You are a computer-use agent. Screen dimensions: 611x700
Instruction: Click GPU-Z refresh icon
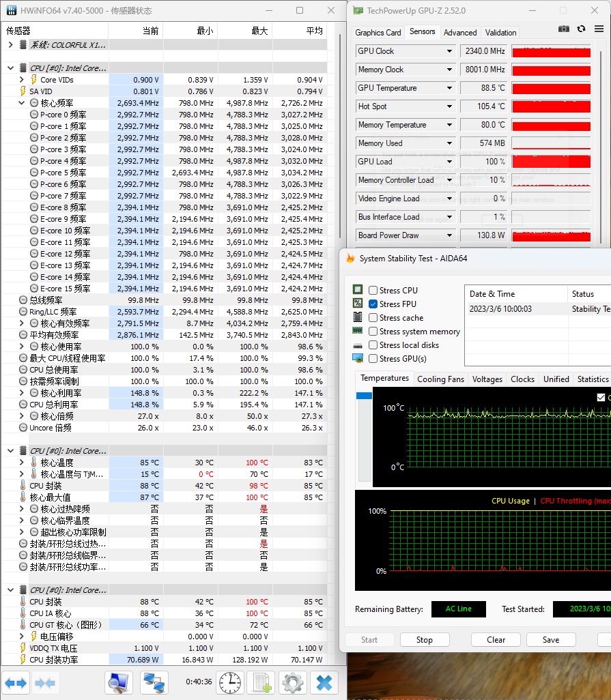pos(581,29)
